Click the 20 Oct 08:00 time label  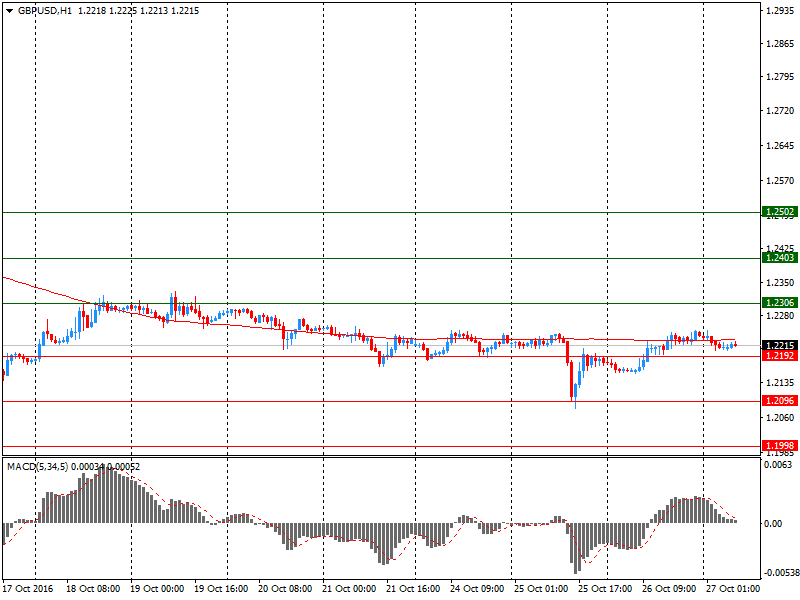[285, 588]
